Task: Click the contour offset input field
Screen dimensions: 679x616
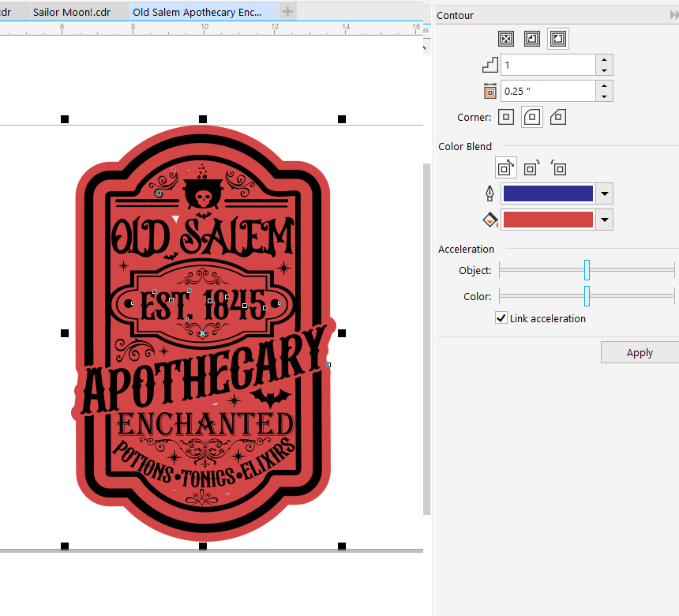Action: click(547, 91)
